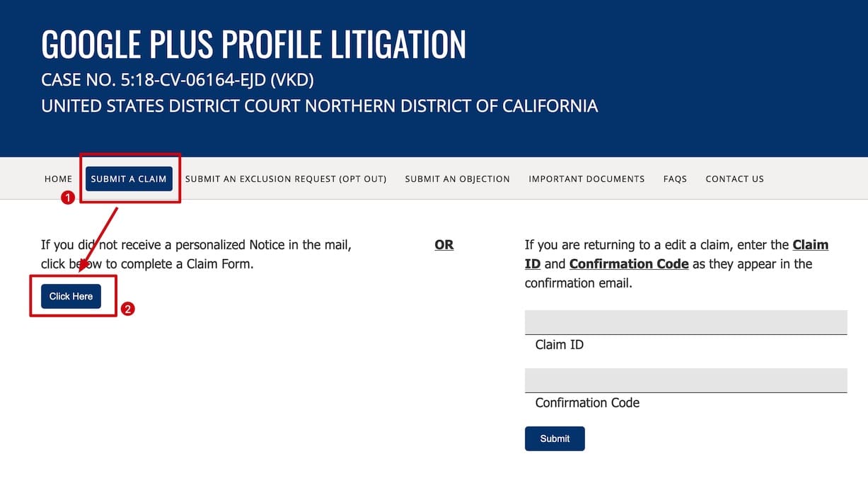Open Submit an Exclusion Request (Opt Out)

point(286,179)
